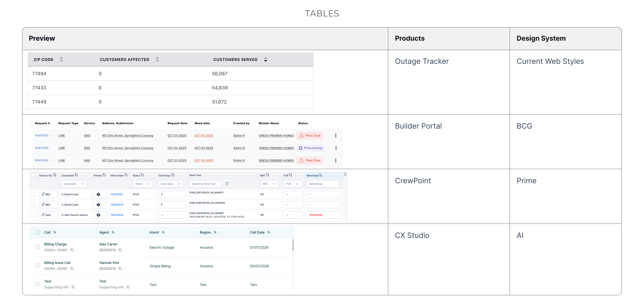The width and height of the screenshot is (644, 303).
Task: Click filter funnel icon by Short Text search
Action: [227, 184]
